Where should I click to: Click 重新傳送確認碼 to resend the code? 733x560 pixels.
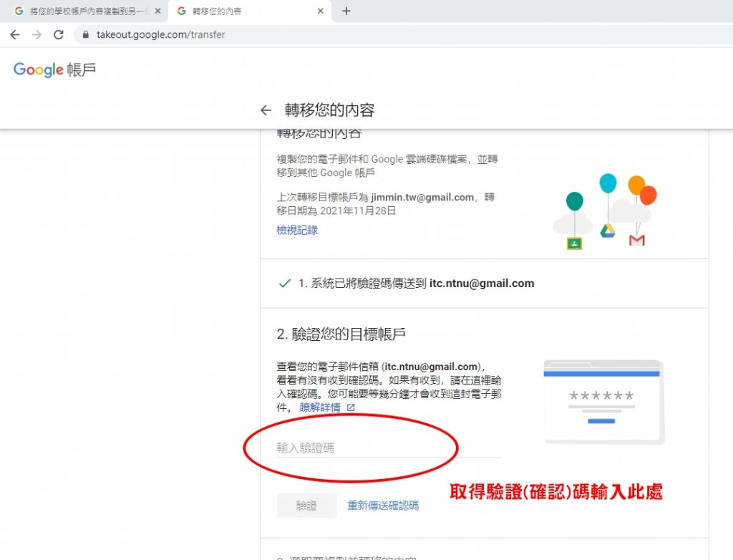click(x=383, y=506)
